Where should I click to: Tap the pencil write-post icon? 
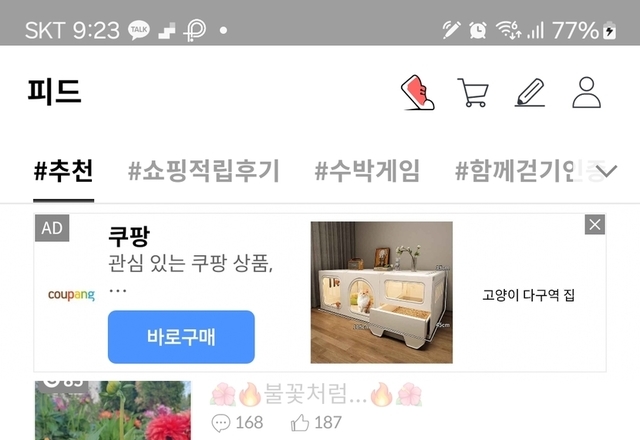530,92
